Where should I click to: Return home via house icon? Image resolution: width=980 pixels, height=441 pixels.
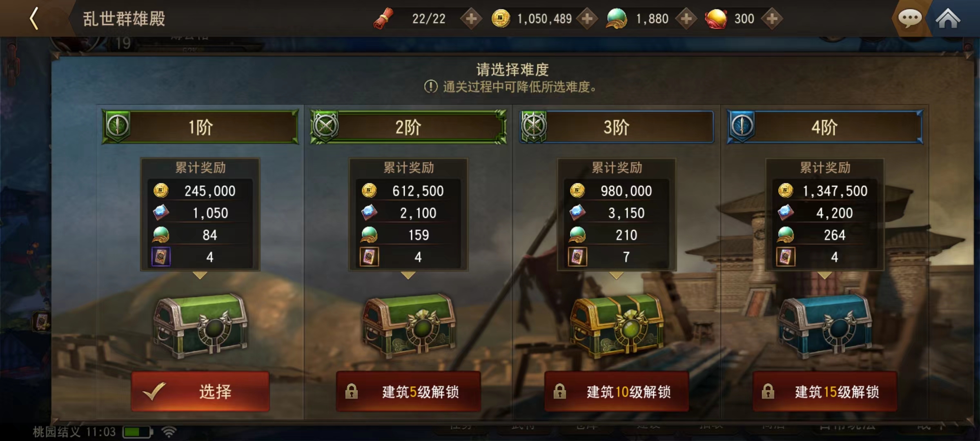(x=948, y=18)
